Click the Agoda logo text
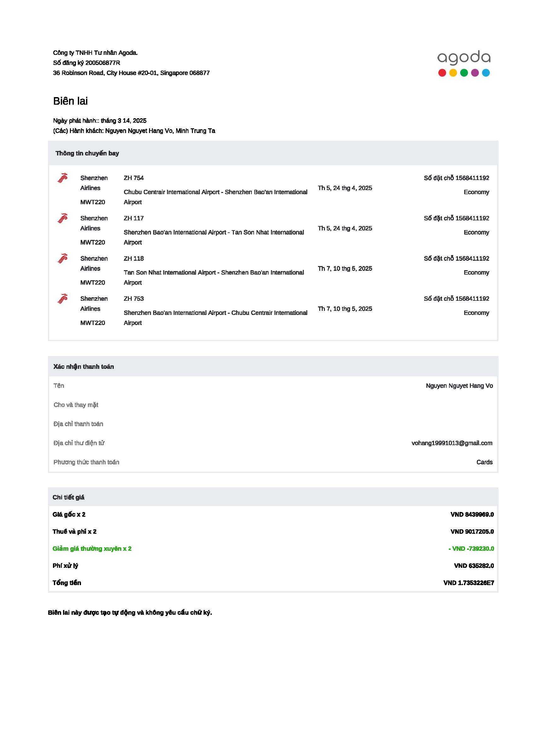This screenshot has height=756, width=537. [464, 58]
